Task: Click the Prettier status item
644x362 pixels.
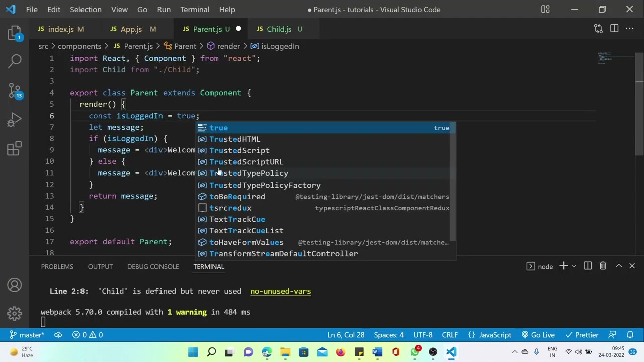Action: pyautogui.click(x=582, y=335)
